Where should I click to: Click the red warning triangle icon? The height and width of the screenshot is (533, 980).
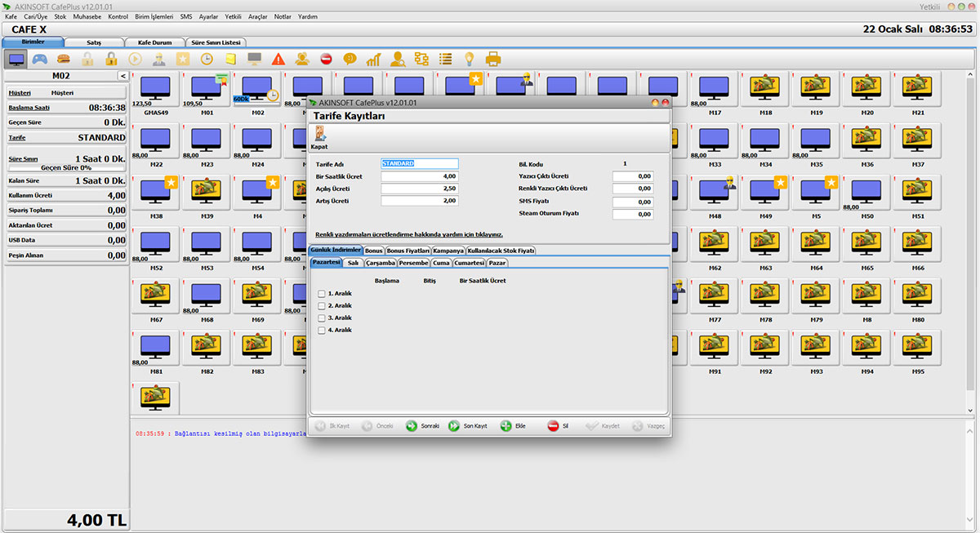278,59
